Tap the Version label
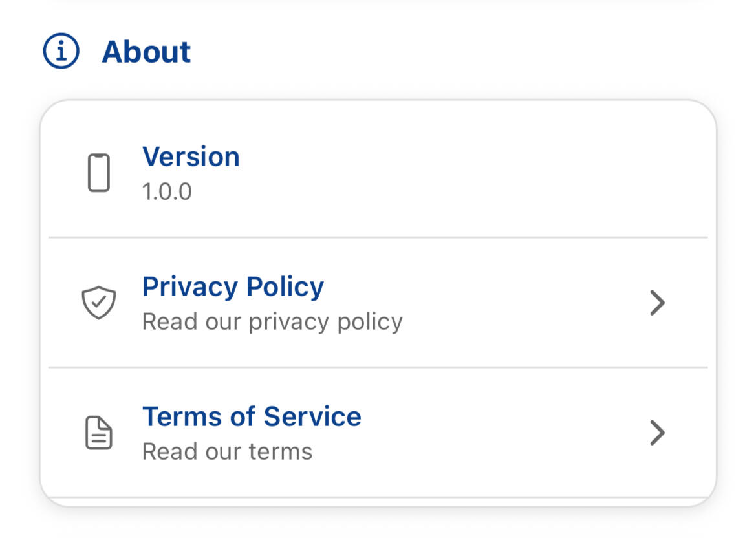 [191, 156]
